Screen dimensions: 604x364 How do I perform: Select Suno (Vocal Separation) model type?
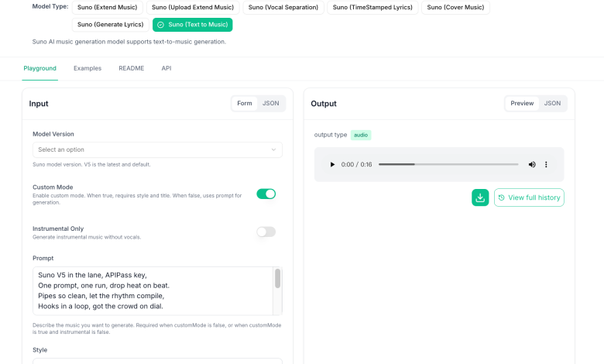(x=283, y=8)
